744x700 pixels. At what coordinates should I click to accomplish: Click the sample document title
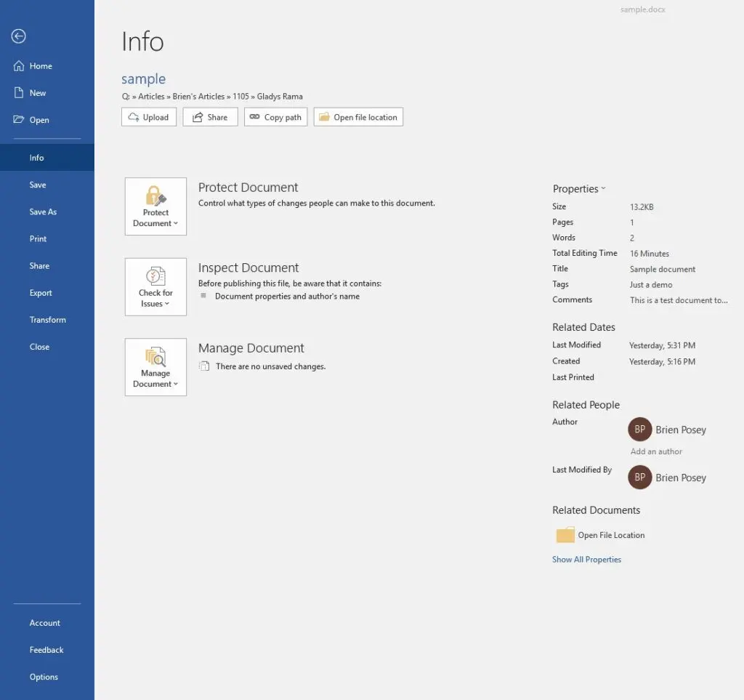[x=143, y=79]
